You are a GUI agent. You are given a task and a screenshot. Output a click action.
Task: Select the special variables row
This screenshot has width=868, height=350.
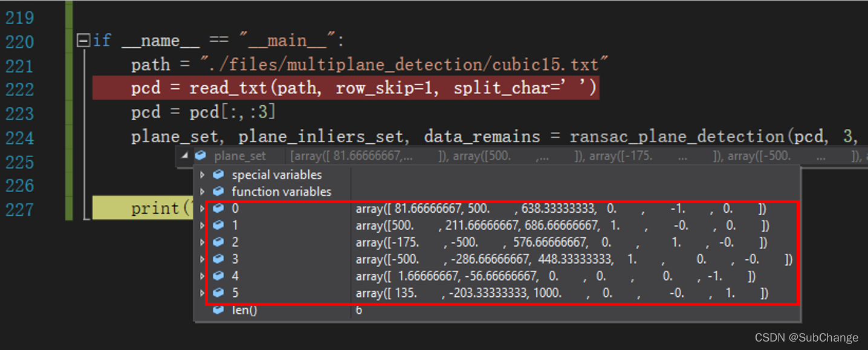[x=497, y=175]
